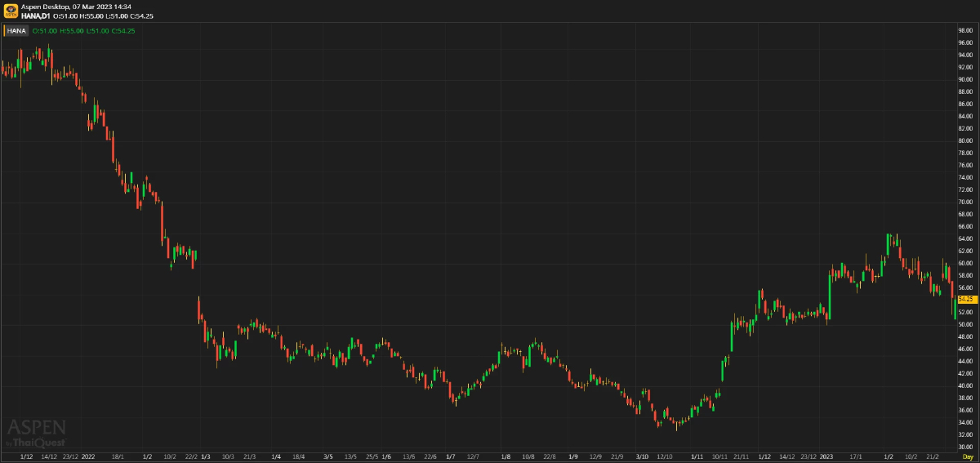This screenshot has height=463, width=980.
Task: Click the orange indicator bar left of HANA
Action: pos(3,30)
